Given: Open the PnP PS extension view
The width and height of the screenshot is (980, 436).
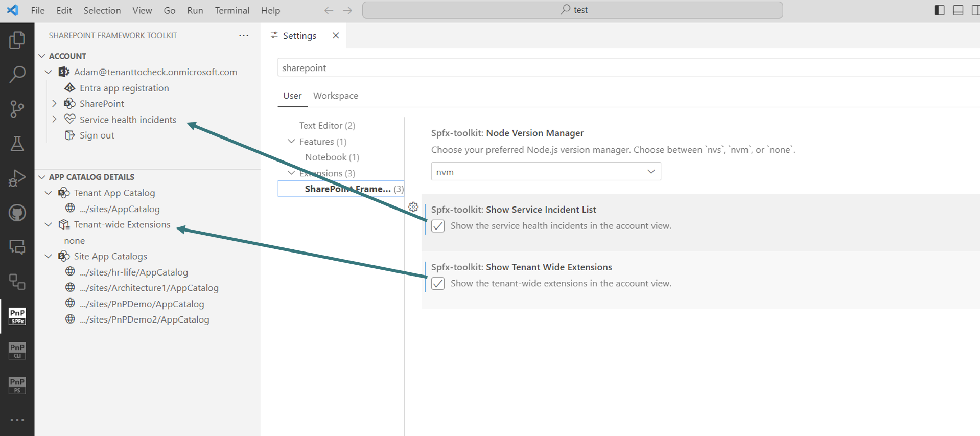Looking at the screenshot, I should tap(17, 385).
